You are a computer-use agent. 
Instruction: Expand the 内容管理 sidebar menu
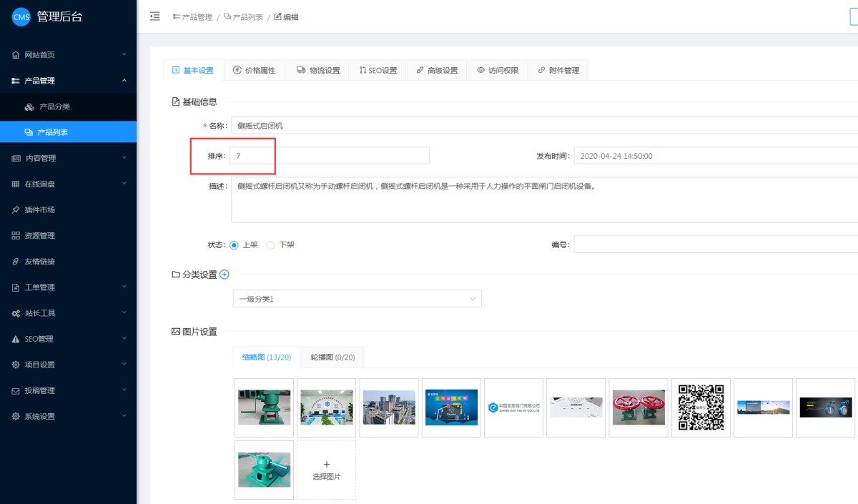[x=68, y=158]
